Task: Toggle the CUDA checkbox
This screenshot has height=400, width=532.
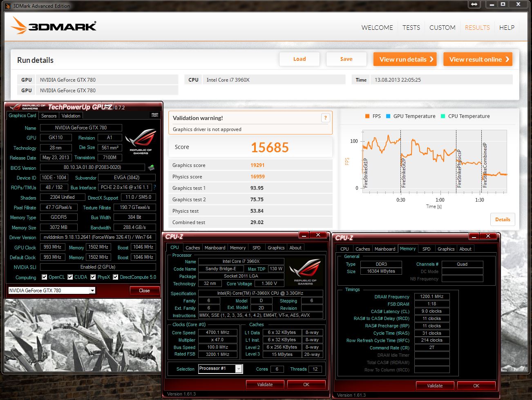Action: tap(70, 277)
